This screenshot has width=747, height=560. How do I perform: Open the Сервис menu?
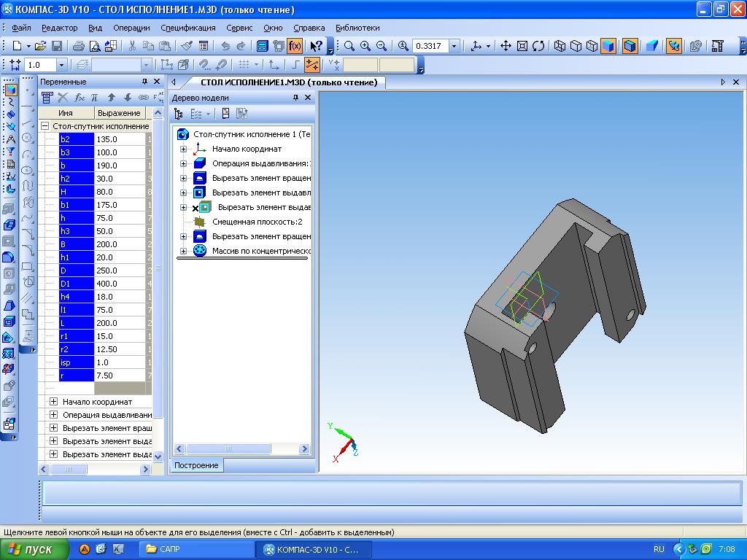click(239, 28)
